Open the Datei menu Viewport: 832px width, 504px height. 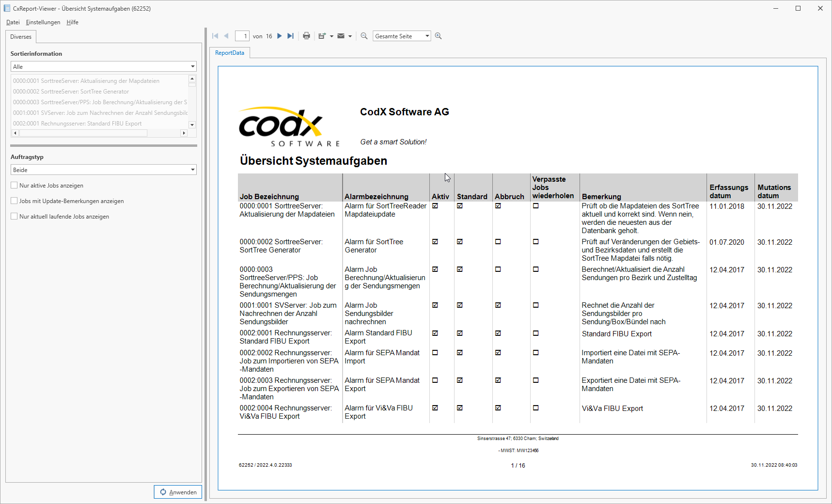tap(13, 22)
